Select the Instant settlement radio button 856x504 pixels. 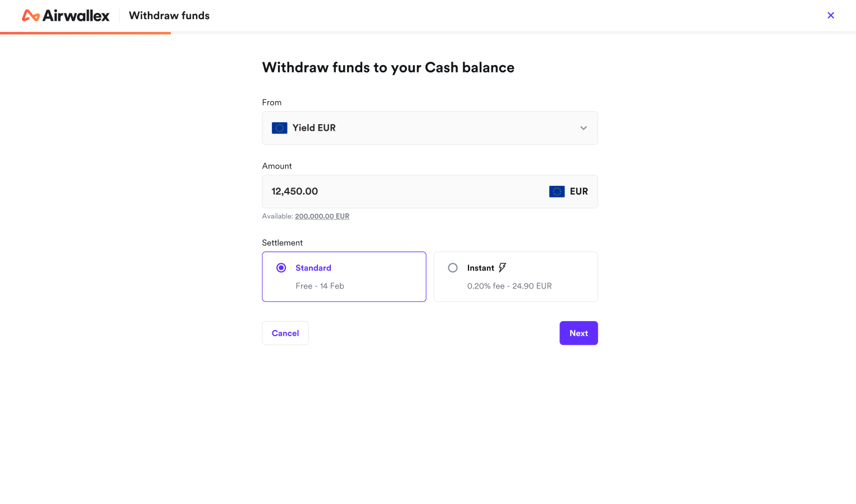coord(453,268)
